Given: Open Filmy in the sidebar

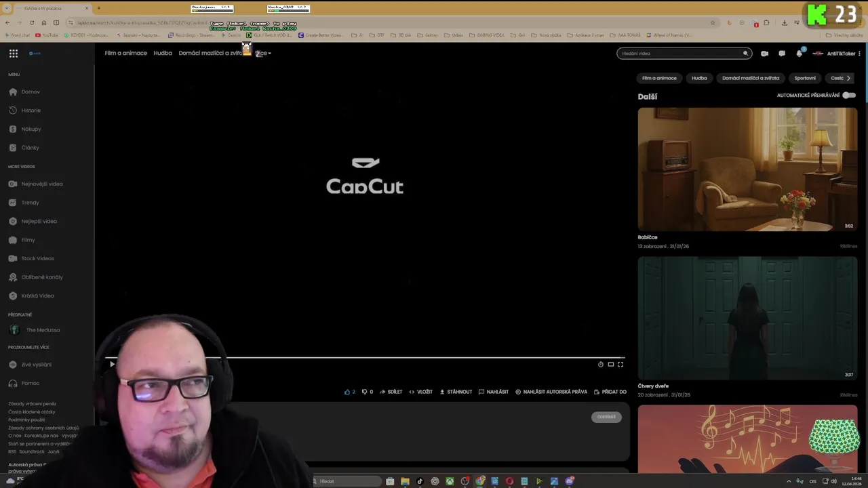Looking at the screenshot, I should tap(22, 240).
